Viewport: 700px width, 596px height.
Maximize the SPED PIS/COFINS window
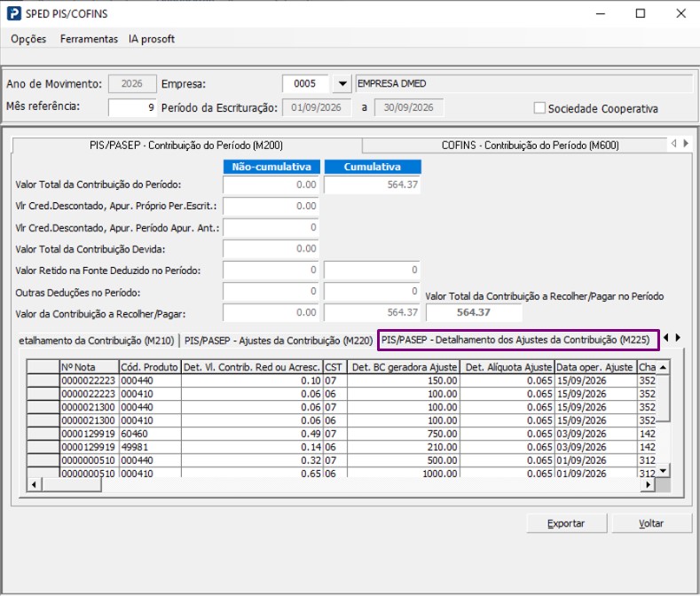[x=641, y=13]
